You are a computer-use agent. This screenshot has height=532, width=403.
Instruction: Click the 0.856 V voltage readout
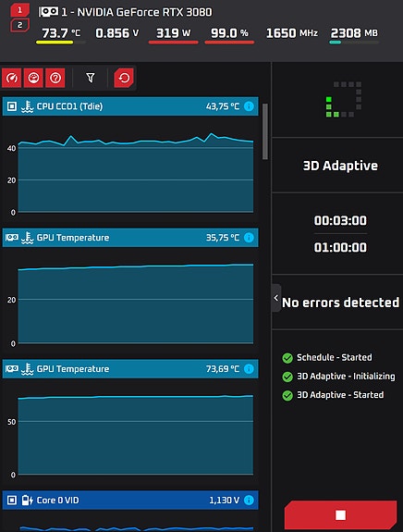point(117,33)
